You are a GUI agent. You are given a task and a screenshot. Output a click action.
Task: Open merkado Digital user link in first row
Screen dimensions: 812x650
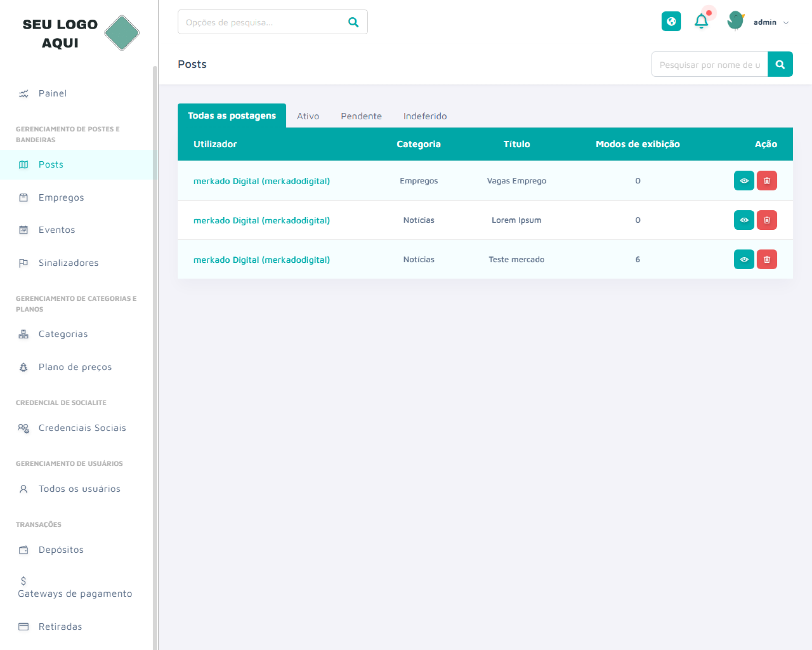tap(261, 181)
